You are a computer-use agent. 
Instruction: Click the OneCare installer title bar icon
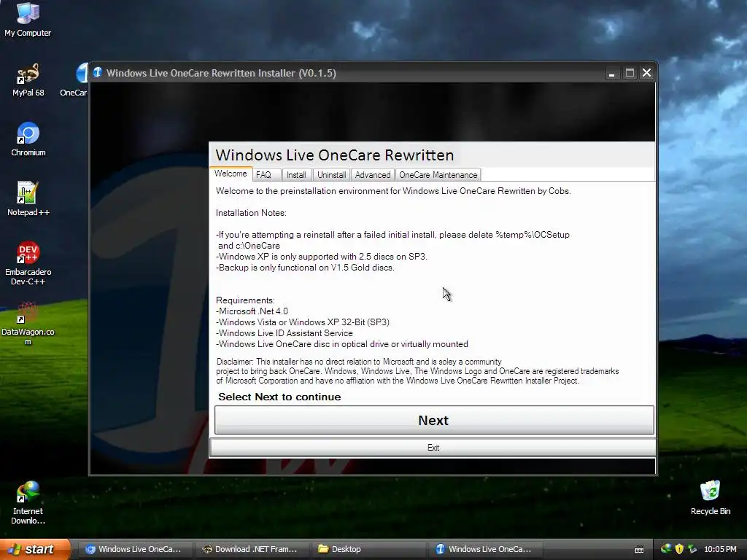point(98,72)
